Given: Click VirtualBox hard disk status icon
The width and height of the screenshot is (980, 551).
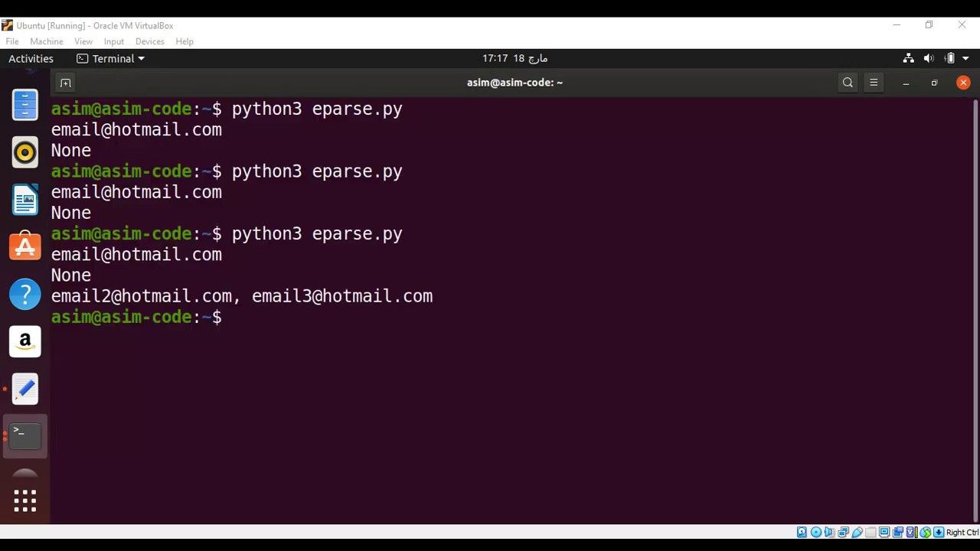Looking at the screenshot, I should click(802, 533).
